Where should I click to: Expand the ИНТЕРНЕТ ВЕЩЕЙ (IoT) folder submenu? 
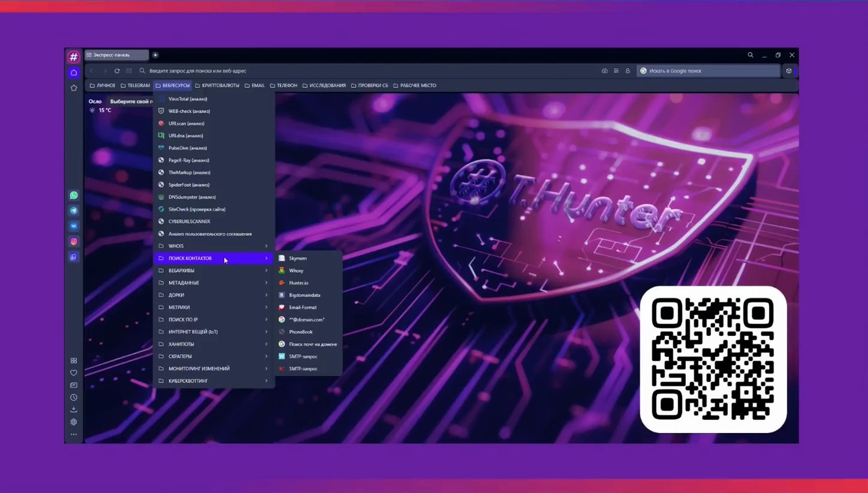point(214,332)
